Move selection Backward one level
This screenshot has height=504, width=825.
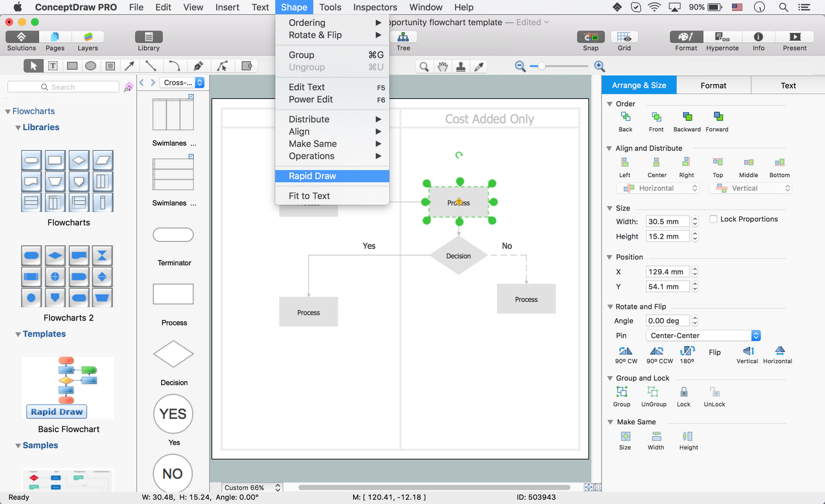687,121
